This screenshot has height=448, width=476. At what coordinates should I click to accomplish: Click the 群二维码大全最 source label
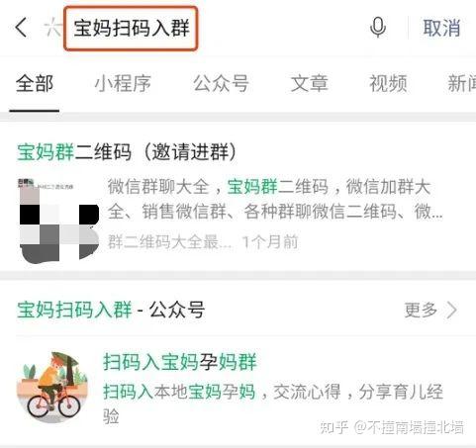pyautogui.click(x=169, y=242)
